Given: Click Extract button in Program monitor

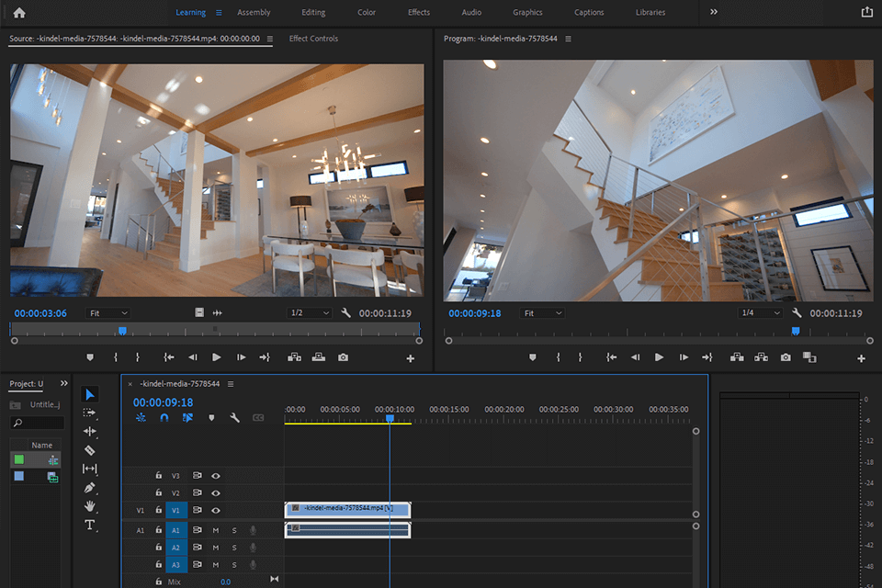Looking at the screenshot, I should pos(761,357).
